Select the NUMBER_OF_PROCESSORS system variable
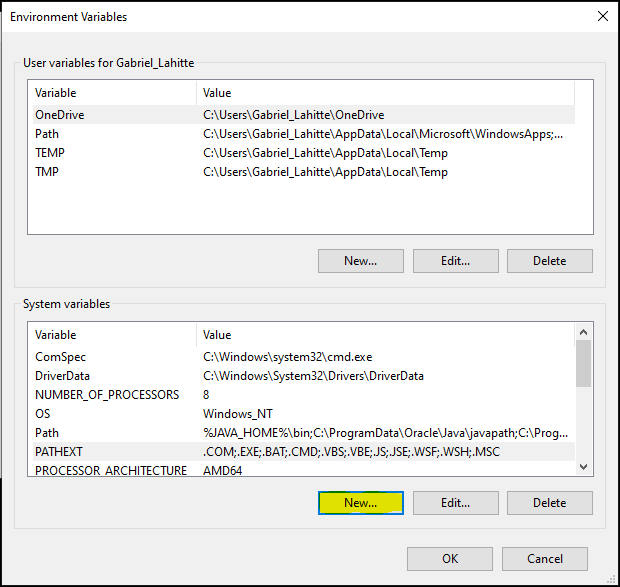 (x=107, y=395)
